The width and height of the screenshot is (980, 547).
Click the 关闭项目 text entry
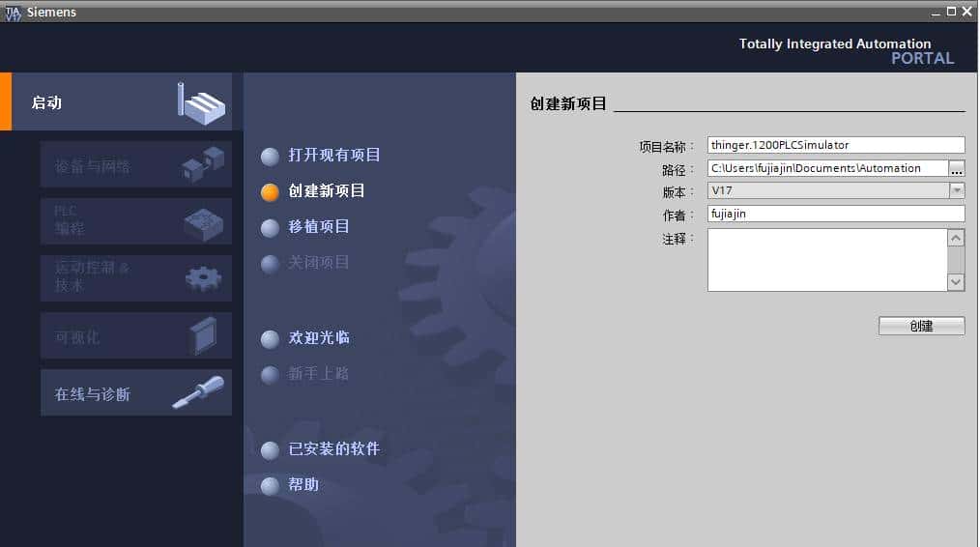(319, 263)
